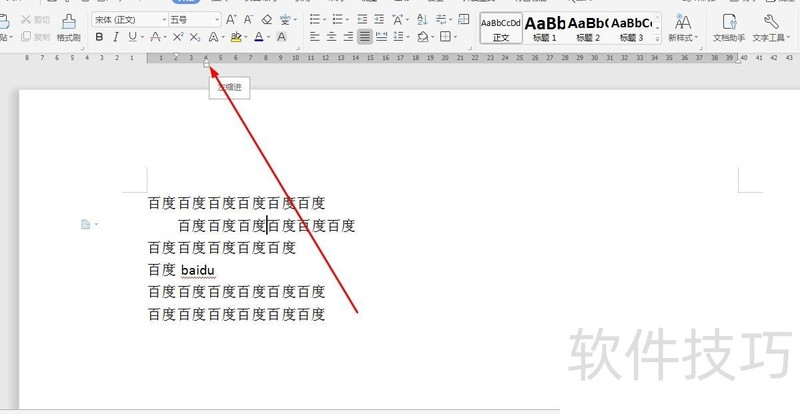The image size is (800, 414).
Task: Apply borders with the grid icon
Action: point(445,37)
